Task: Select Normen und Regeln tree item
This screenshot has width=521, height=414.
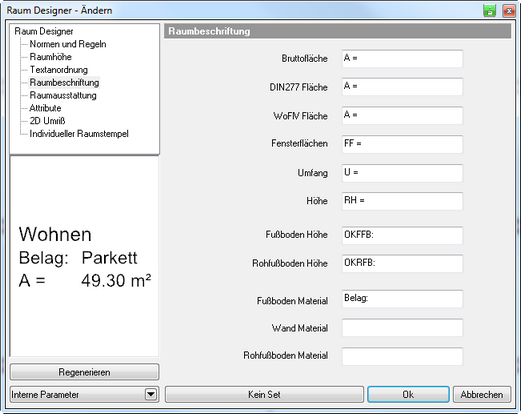Action: [68, 44]
